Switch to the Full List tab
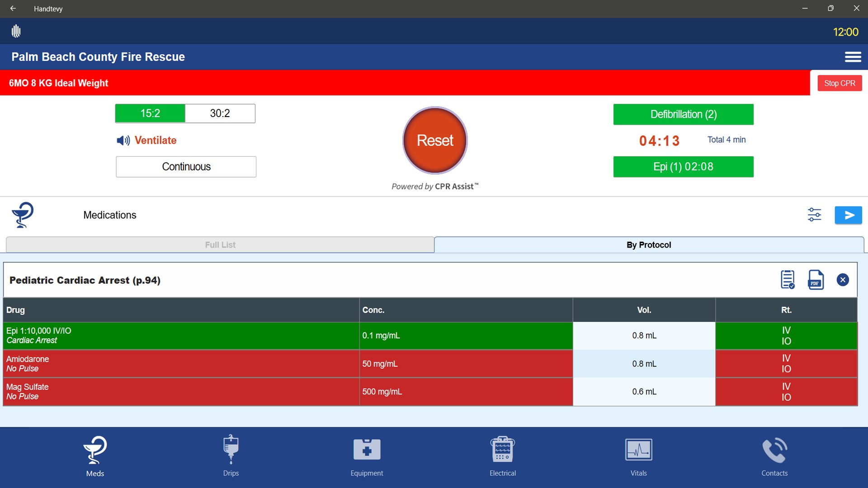 coord(220,244)
